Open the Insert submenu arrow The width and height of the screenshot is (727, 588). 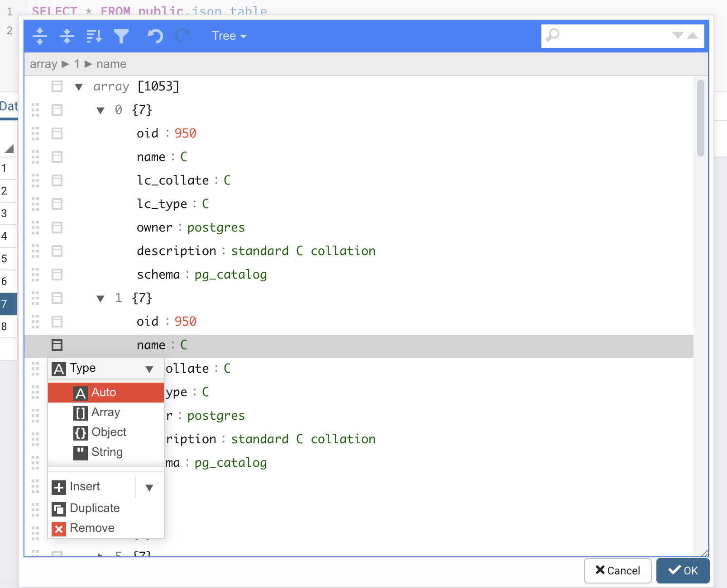(x=149, y=488)
